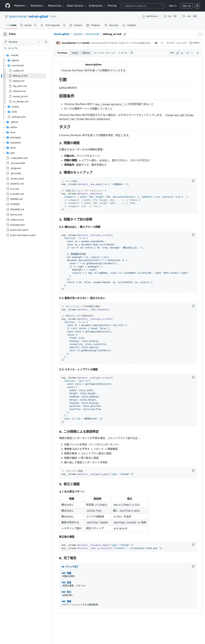Expand the commit message ellipsis
The image size is (205, 644).
[x=156, y=43]
